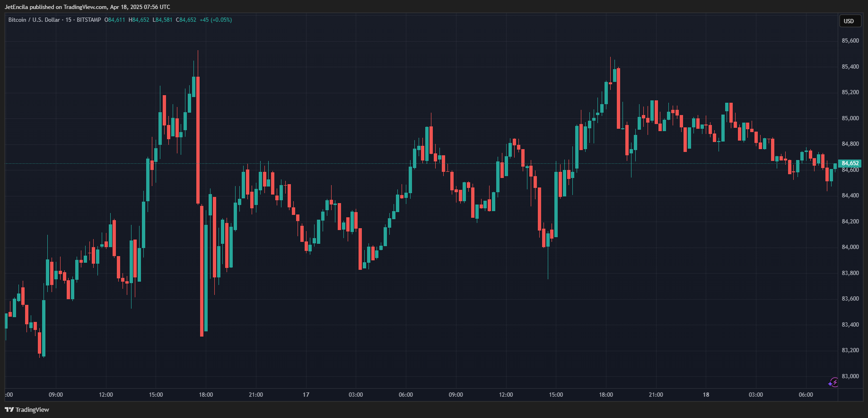Click the first 09:00 time axis label
The image size is (868, 418).
[56, 395]
